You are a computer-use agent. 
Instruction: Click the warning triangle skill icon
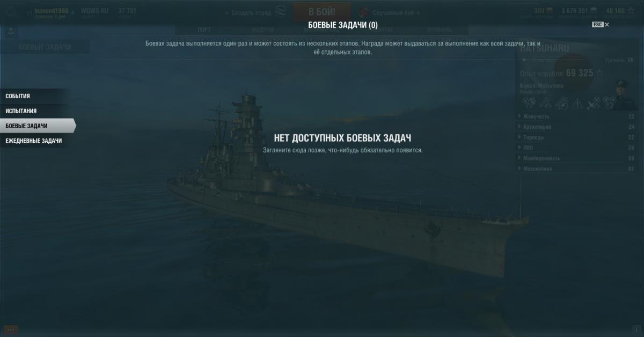pyautogui.click(x=577, y=102)
